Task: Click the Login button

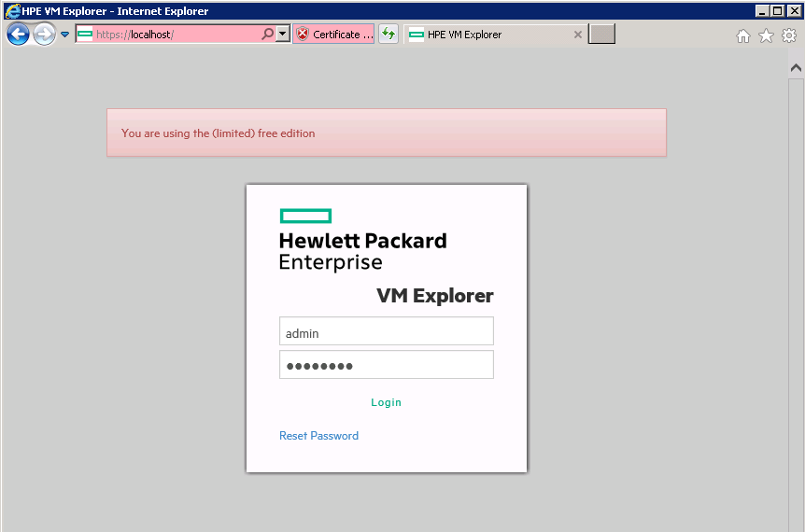Action: pos(386,402)
